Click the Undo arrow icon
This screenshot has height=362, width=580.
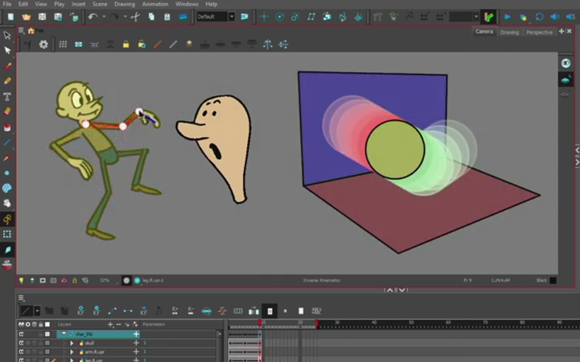tap(92, 17)
